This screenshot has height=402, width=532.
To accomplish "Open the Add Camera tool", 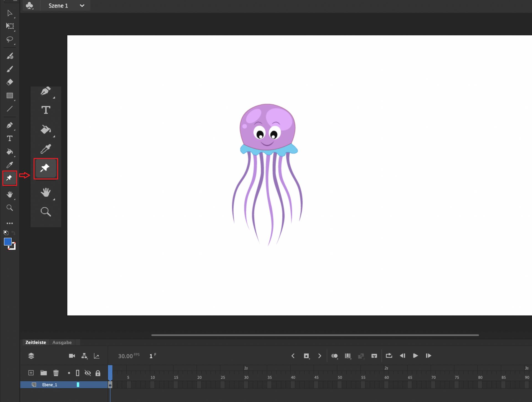I will click(x=72, y=356).
